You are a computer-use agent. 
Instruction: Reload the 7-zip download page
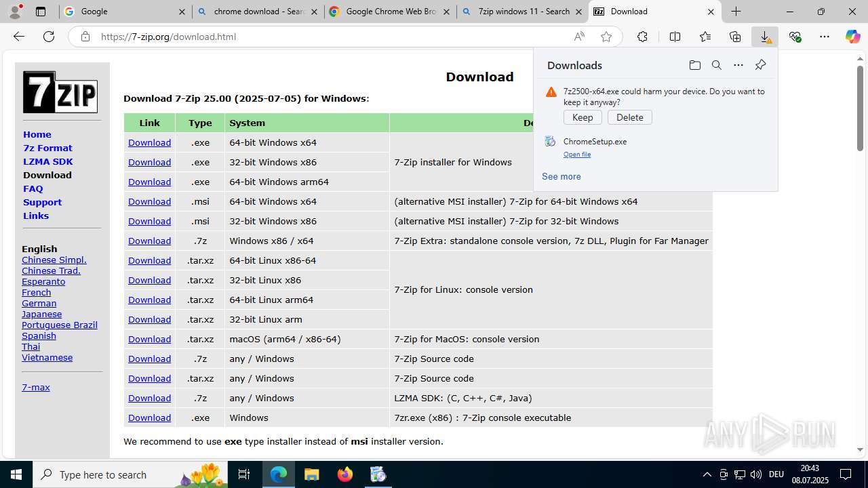pos(49,37)
